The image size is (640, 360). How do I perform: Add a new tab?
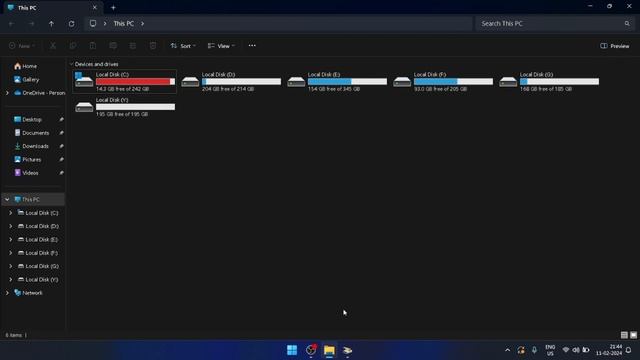pyautogui.click(x=113, y=8)
